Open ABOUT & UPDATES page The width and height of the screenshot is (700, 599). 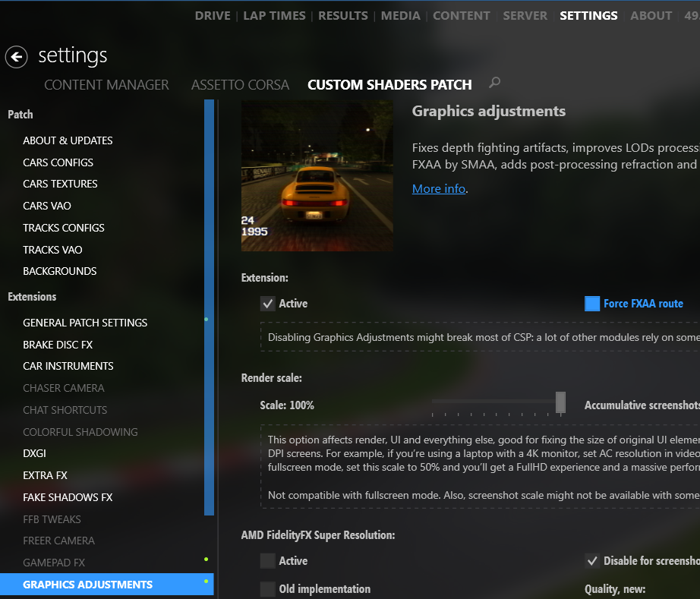click(x=68, y=140)
